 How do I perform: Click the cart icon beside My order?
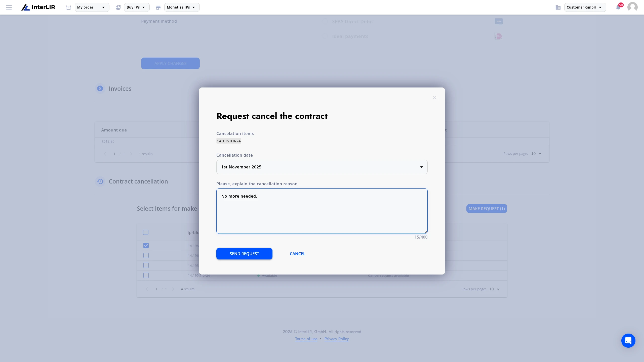(68, 8)
